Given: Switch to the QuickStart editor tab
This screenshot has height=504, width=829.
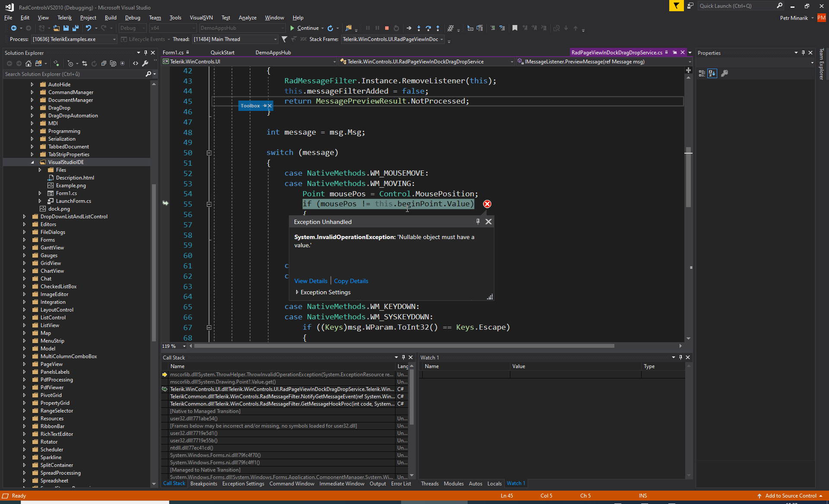Looking at the screenshot, I should click(x=222, y=53).
